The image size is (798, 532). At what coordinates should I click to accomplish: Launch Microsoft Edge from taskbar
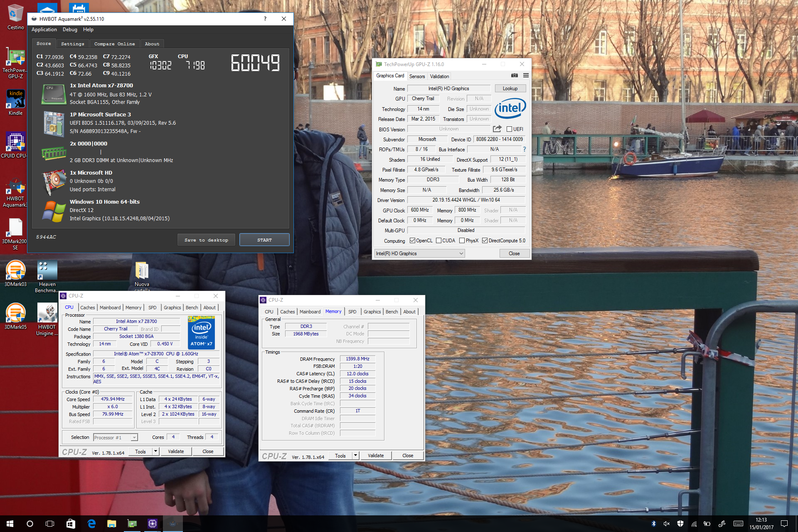coord(91,524)
